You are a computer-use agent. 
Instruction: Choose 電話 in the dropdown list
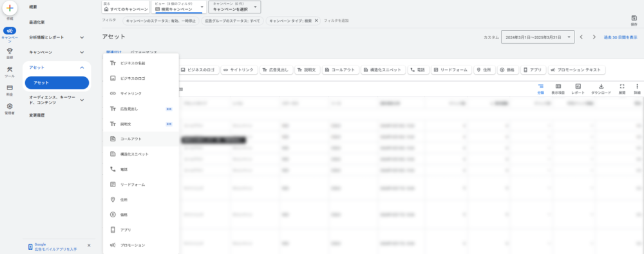[141, 169]
